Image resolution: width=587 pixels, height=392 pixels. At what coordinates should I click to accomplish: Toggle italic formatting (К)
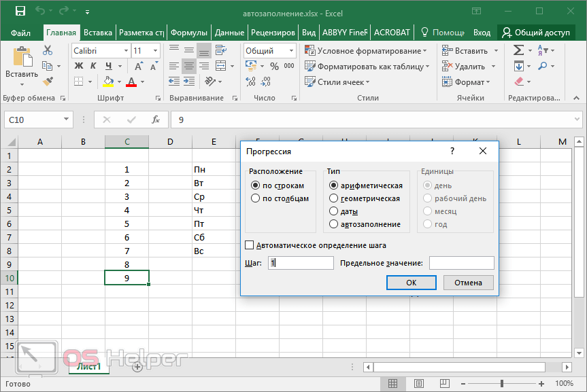tap(93, 66)
